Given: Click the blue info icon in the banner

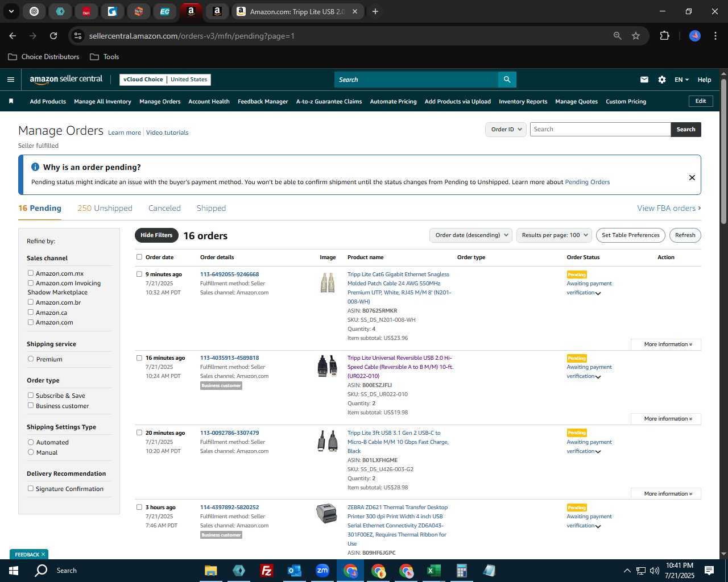Looking at the screenshot, I should tap(35, 167).
